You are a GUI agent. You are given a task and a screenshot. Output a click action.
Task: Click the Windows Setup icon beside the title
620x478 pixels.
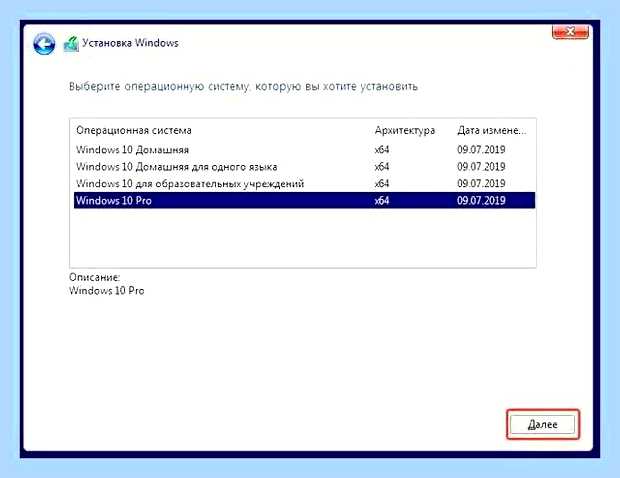[x=71, y=43]
